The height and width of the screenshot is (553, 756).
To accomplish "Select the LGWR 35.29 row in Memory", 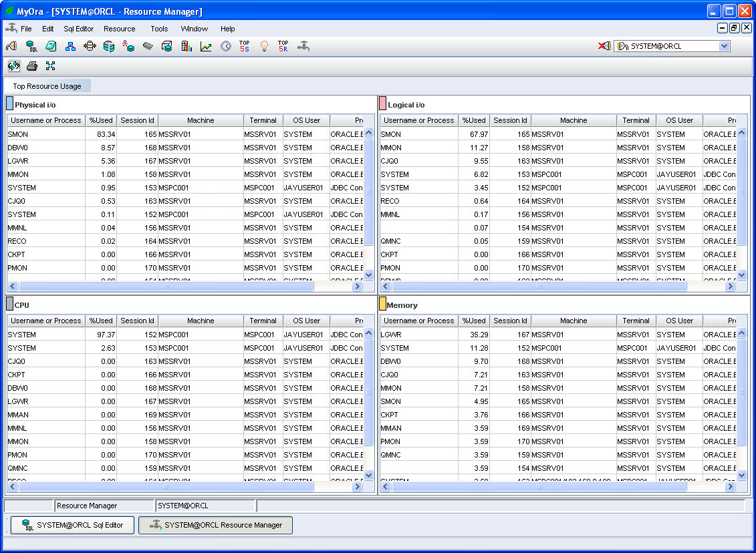I will (x=558, y=335).
